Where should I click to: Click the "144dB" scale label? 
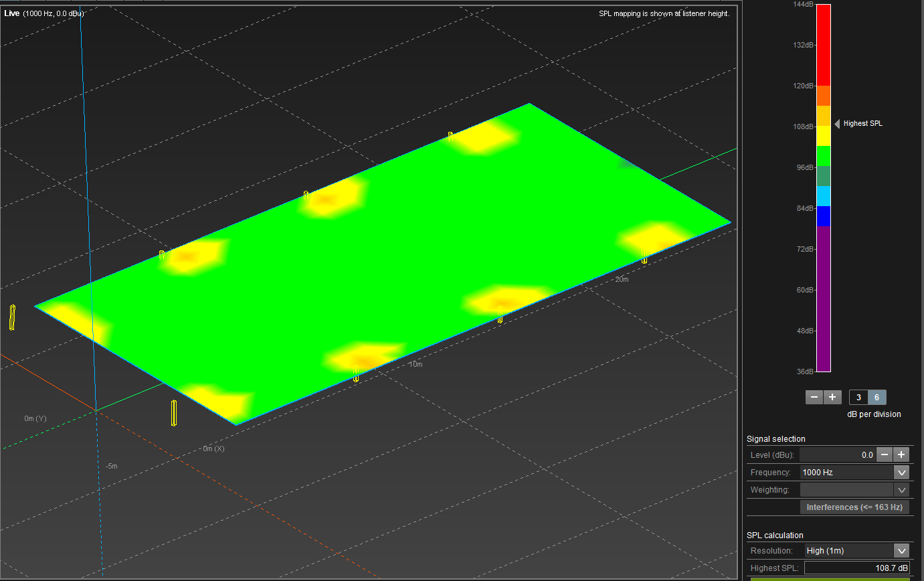802,5
